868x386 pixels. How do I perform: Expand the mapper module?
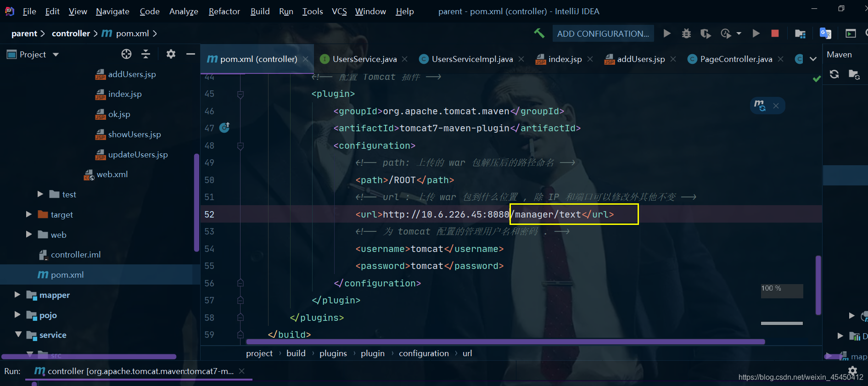17,295
